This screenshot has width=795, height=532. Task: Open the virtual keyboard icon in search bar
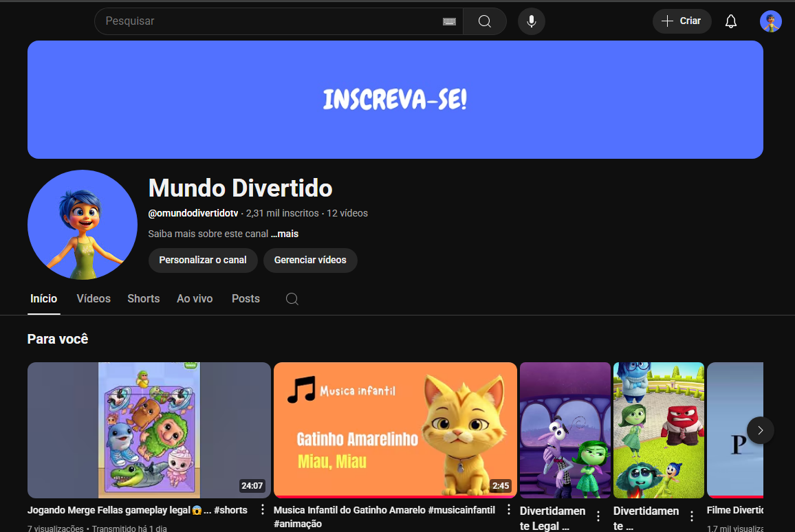pyautogui.click(x=449, y=21)
